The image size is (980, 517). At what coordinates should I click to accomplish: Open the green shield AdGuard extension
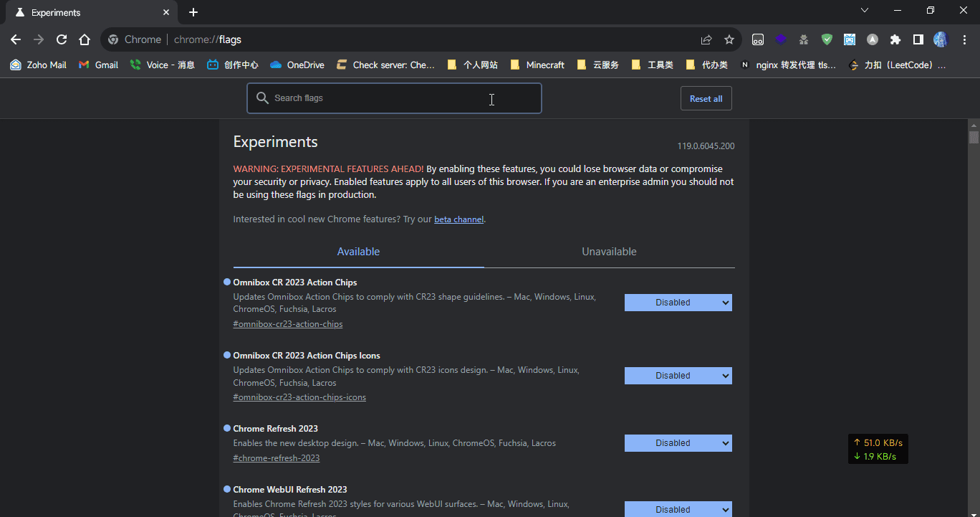pyautogui.click(x=827, y=39)
